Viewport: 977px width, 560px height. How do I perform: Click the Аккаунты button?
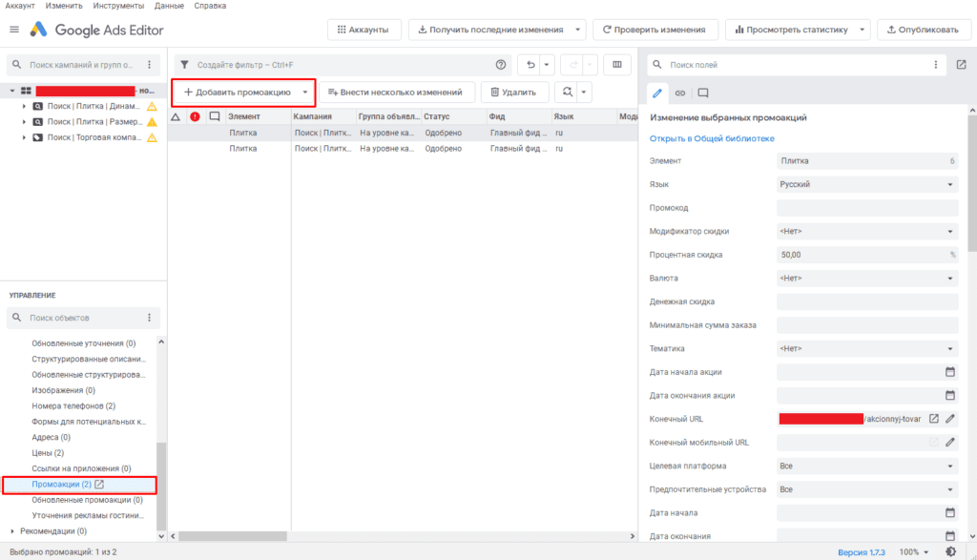coord(364,30)
